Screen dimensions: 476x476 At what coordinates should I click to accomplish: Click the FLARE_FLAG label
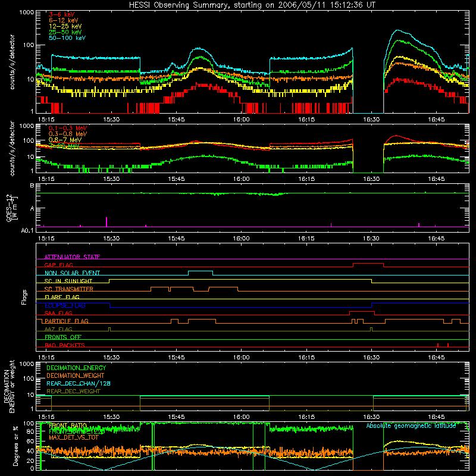coord(62,297)
